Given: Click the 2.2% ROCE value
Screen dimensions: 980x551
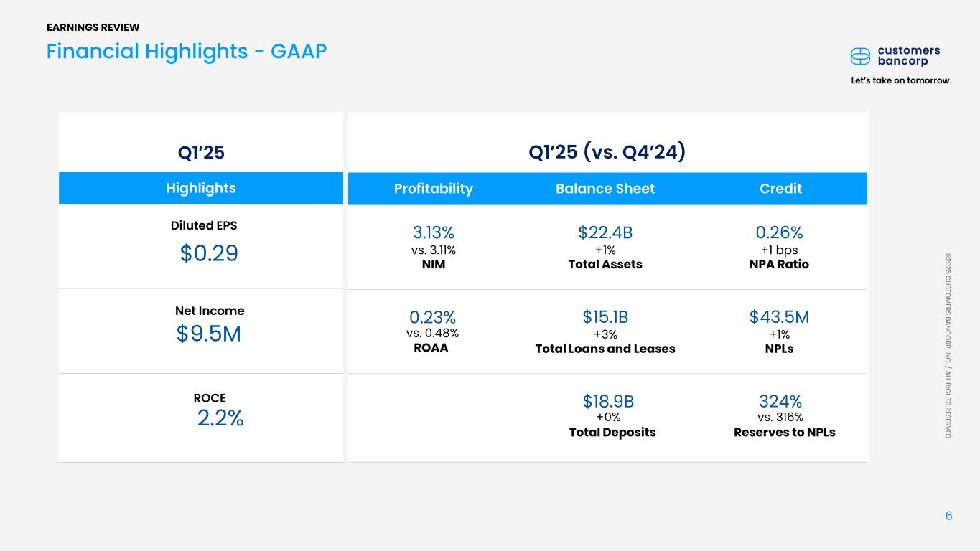Looking at the screenshot, I should tap(220, 418).
